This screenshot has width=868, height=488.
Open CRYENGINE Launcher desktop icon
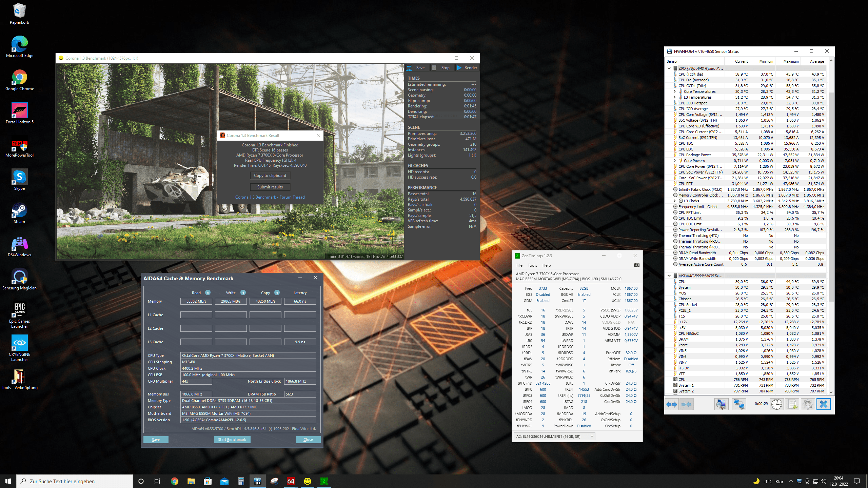tap(20, 348)
